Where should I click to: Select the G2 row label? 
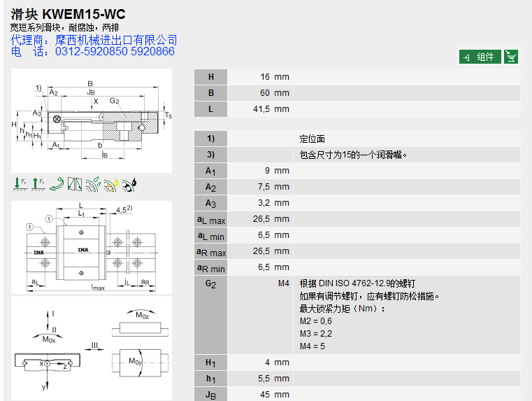(210, 283)
